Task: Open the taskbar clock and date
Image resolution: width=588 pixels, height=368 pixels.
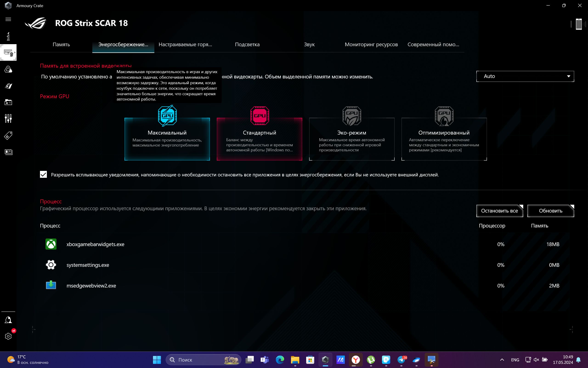Action: (x=563, y=359)
